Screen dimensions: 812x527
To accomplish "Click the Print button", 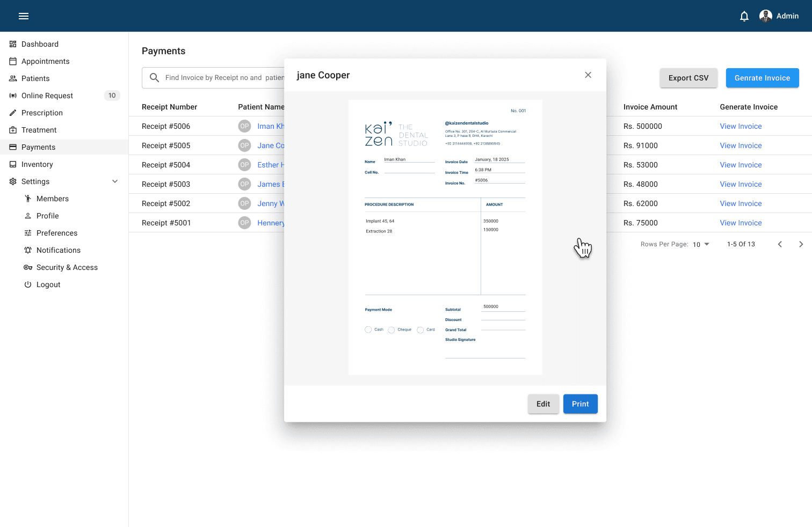I will coord(580,404).
